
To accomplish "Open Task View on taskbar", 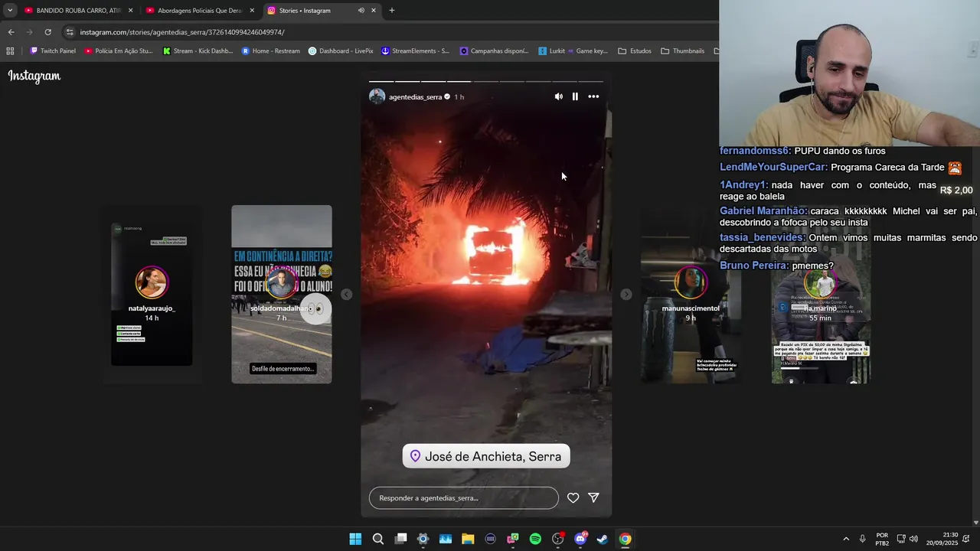I will pyautogui.click(x=400, y=539).
